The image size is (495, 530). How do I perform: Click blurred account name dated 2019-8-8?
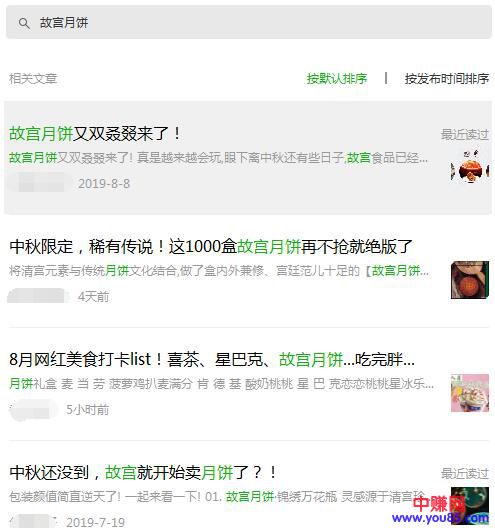[x=41, y=183]
